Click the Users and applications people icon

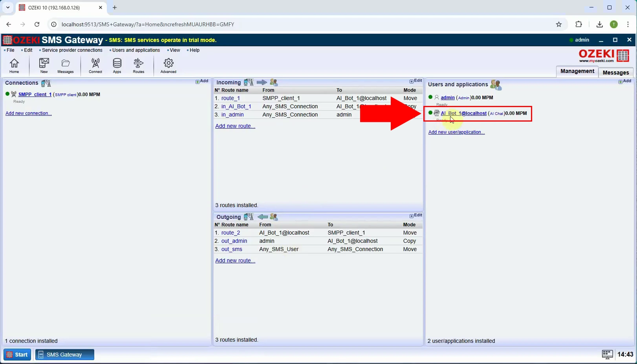tap(496, 84)
